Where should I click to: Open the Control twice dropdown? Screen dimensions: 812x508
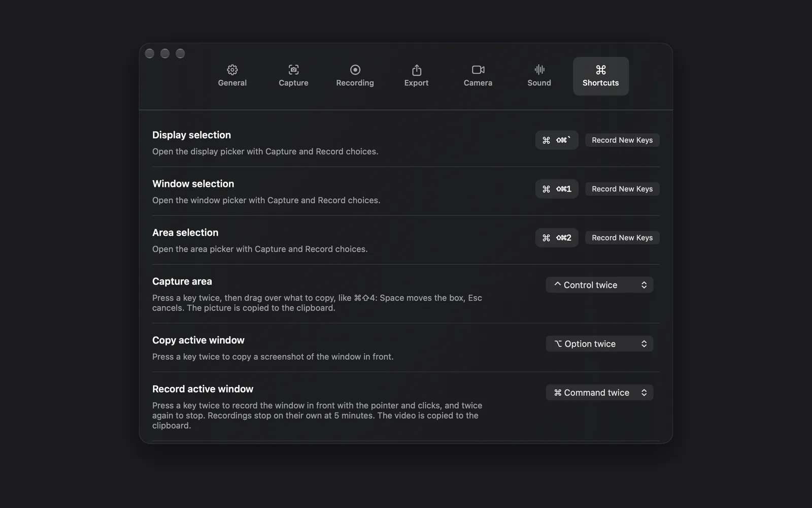(599, 285)
